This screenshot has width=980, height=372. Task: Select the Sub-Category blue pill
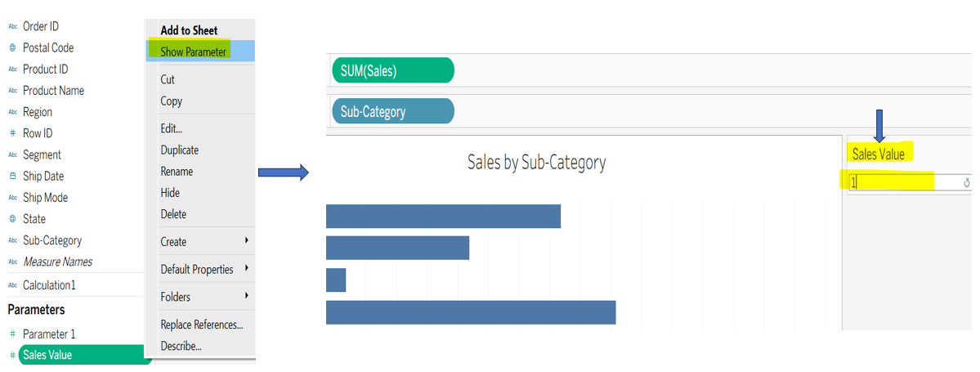[x=392, y=111]
